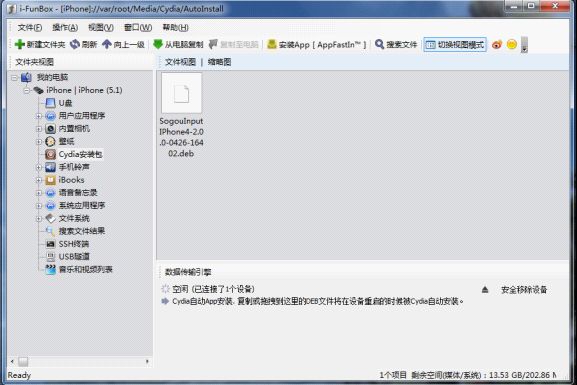Click the eject icon beside 安全移除设备
This screenshot has width=577, height=385.
[485, 290]
